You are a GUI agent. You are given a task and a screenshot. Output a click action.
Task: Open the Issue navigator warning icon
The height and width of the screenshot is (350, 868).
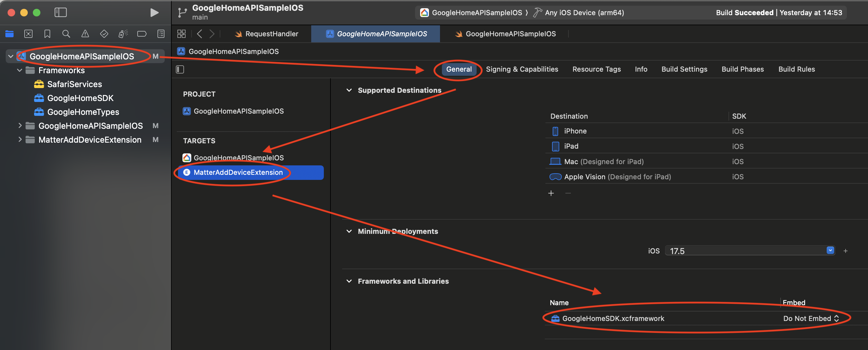[x=85, y=34]
